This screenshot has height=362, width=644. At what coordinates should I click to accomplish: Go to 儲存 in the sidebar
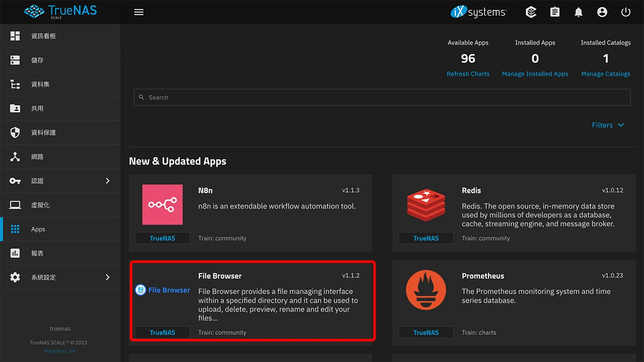[37, 60]
